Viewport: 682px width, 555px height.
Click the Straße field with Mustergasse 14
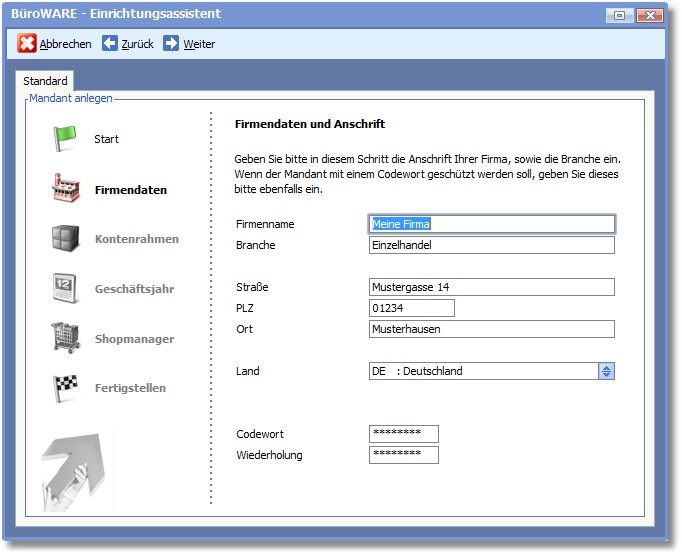491,287
